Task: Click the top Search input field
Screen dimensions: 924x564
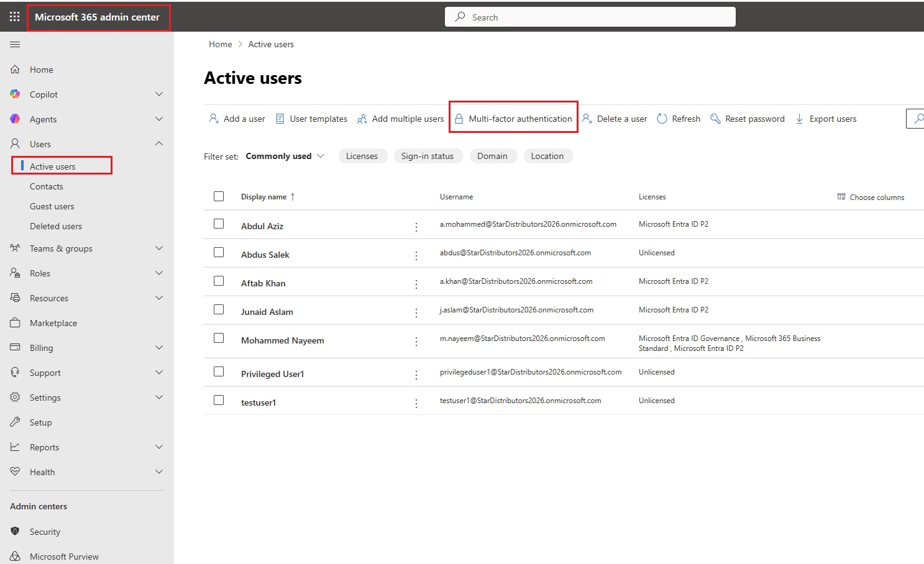Action: point(590,17)
